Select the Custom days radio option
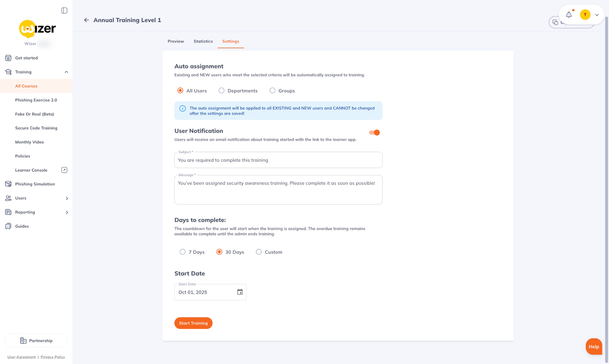 (259, 252)
